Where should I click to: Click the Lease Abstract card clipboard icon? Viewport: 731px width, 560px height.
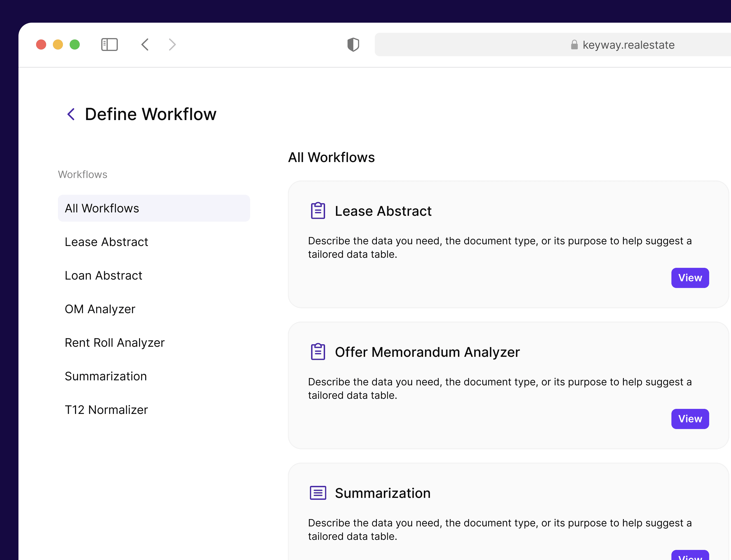(318, 211)
